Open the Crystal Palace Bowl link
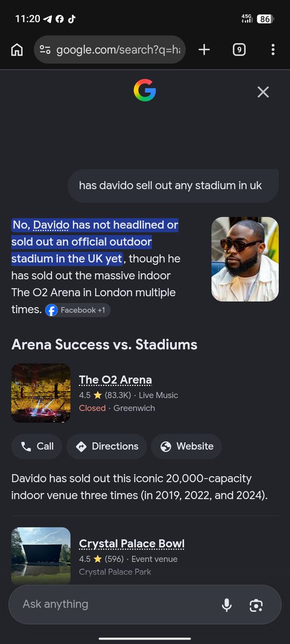 (132, 544)
